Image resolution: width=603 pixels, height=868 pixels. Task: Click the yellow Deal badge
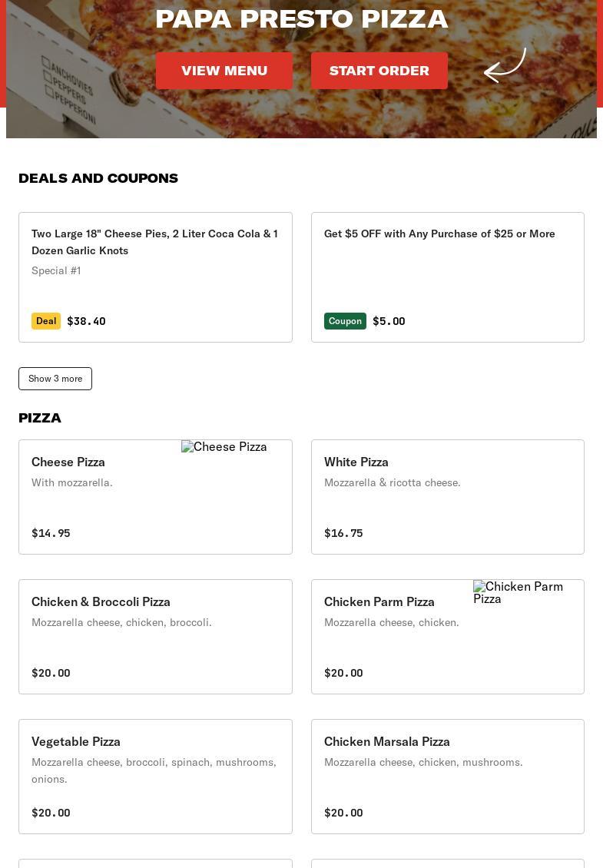tap(46, 321)
